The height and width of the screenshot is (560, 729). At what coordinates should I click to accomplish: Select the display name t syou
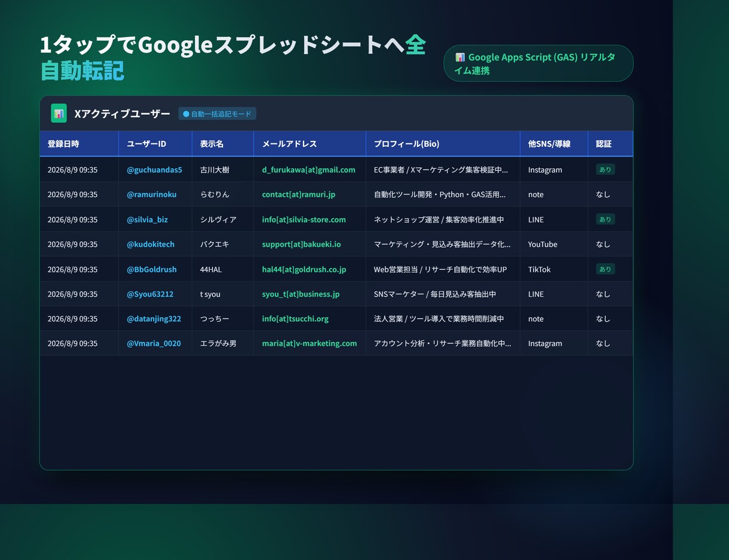[x=210, y=294]
